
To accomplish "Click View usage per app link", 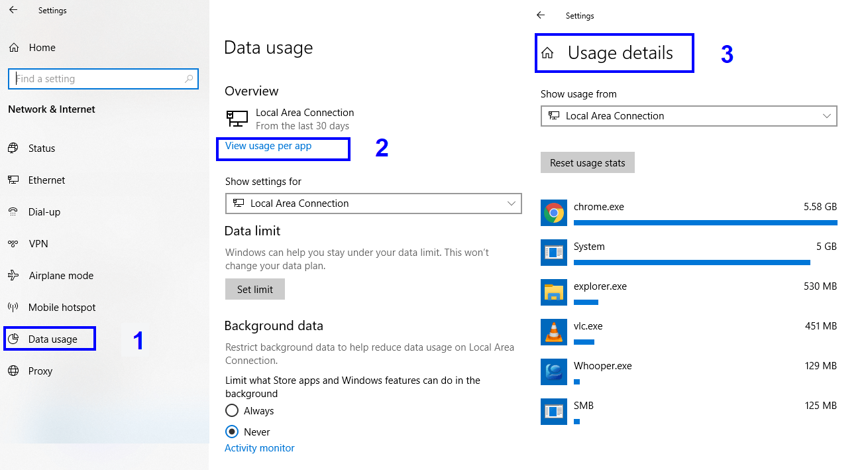I will pos(268,146).
